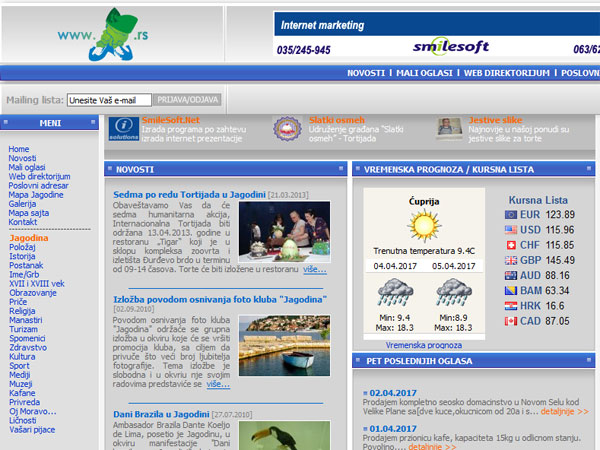Click the mailing list e-mail input field

point(110,100)
